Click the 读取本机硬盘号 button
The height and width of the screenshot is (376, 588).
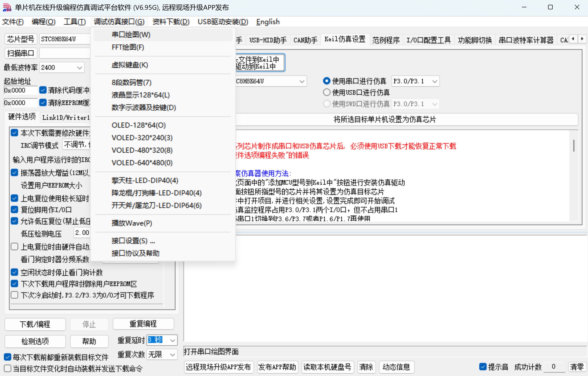(327, 367)
